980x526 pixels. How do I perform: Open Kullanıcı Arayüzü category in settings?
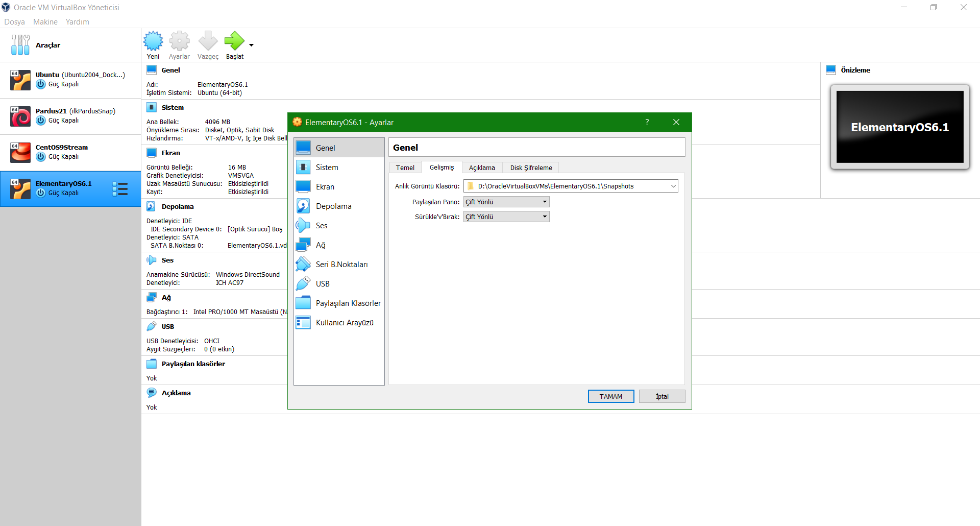[x=339, y=322]
